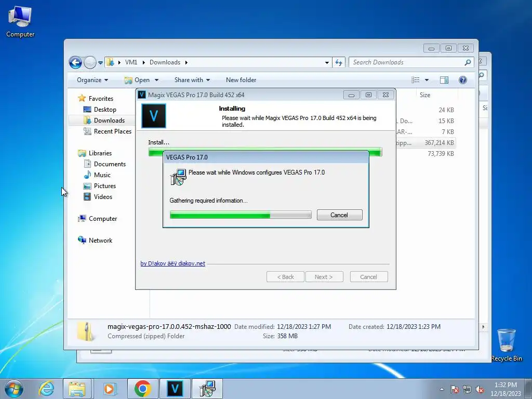Change view using the view icon
The height and width of the screenshot is (399, 532).
tap(415, 80)
